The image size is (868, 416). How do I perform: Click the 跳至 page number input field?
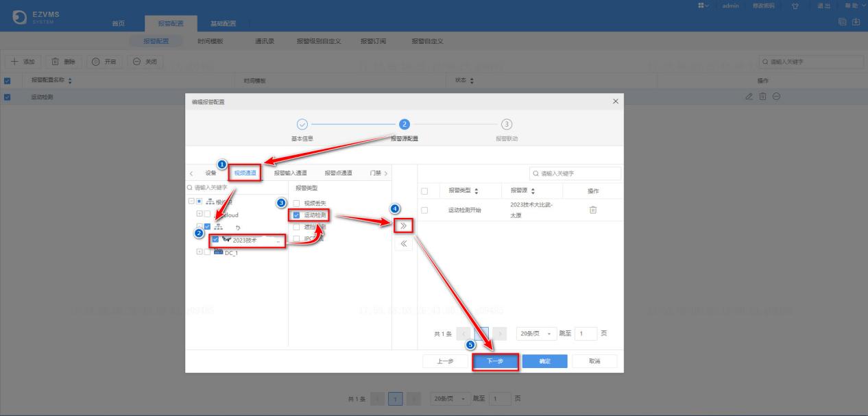[583, 333]
